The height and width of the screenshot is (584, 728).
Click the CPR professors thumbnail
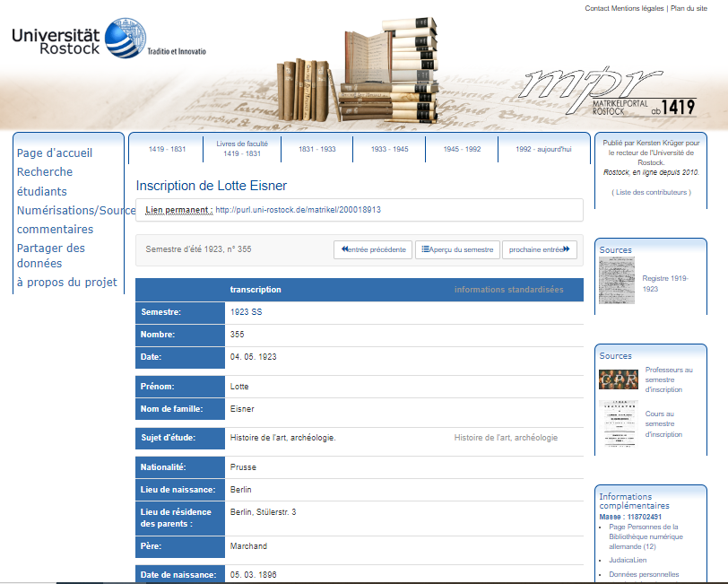(x=619, y=379)
